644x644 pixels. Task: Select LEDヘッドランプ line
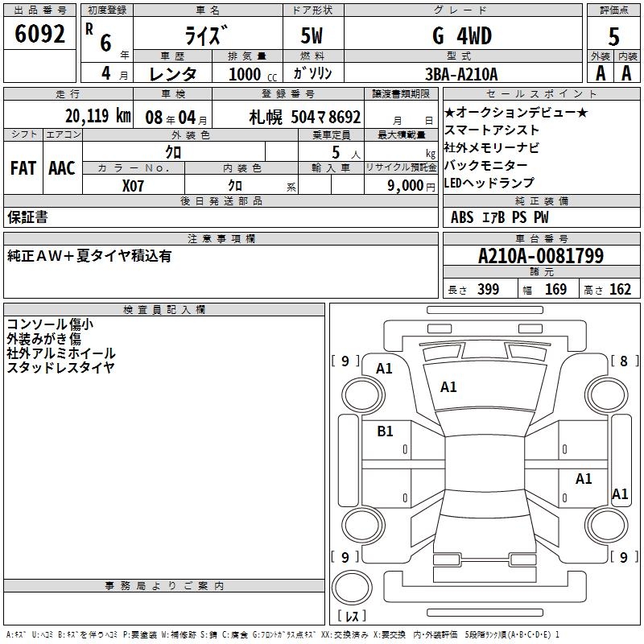[x=489, y=183]
